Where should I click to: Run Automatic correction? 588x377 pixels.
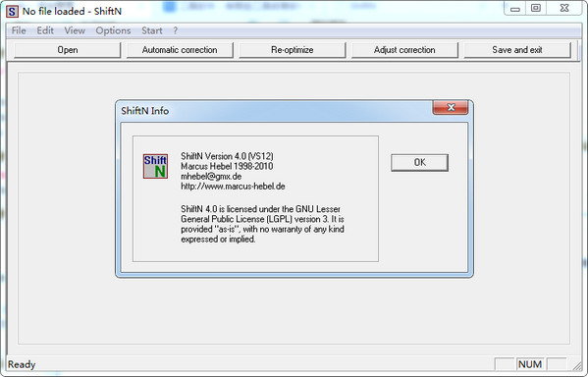(x=180, y=50)
